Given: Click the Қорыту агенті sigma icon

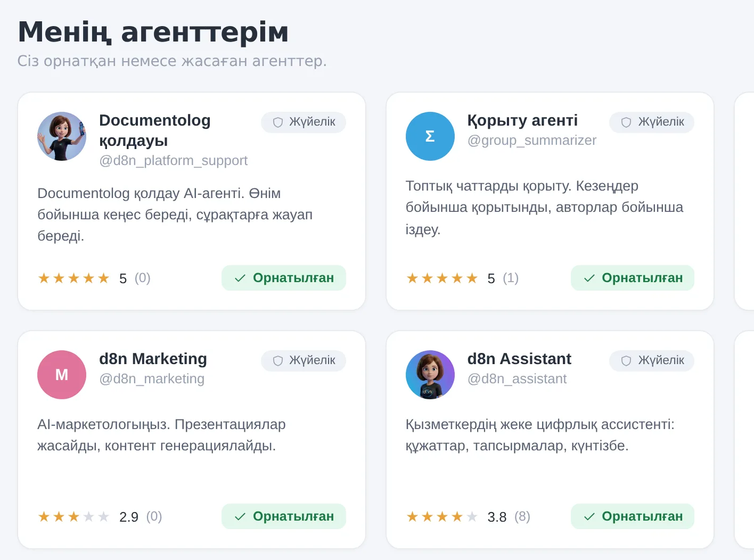Looking at the screenshot, I should (x=430, y=136).
